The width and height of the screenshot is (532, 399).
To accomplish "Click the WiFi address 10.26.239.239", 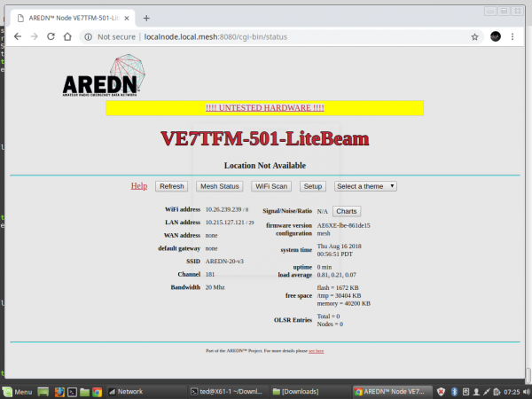I will (227, 209).
